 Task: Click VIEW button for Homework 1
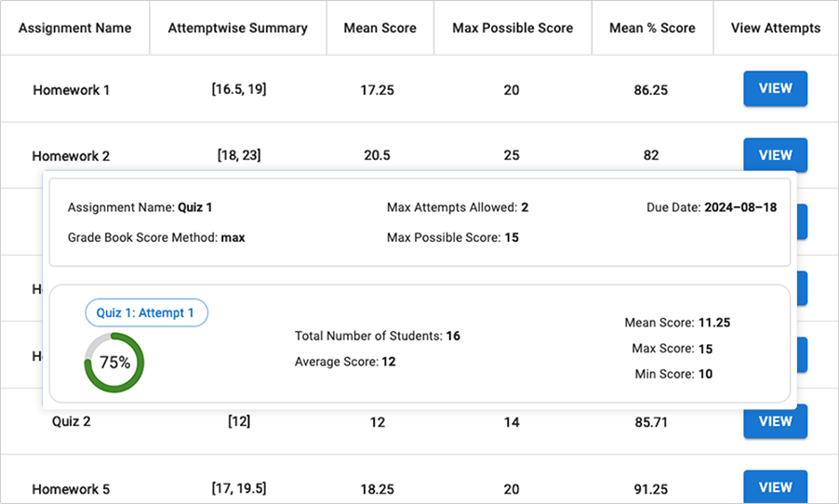[x=775, y=89]
